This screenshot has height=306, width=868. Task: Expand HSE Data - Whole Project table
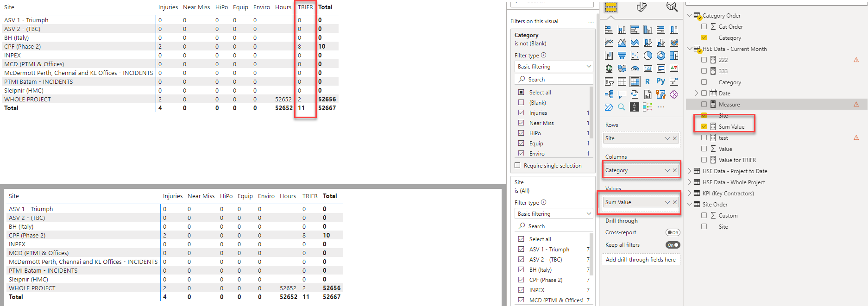point(690,182)
